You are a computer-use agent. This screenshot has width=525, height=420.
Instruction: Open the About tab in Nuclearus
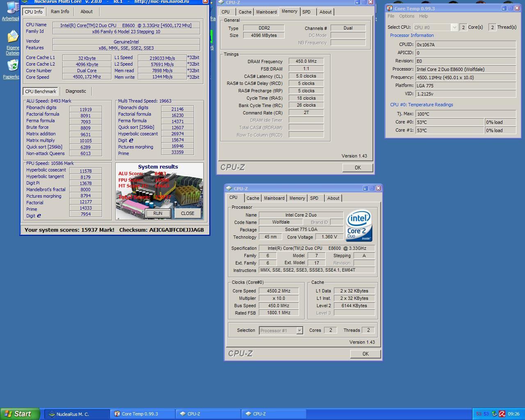pyautogui.click(x=87, y=11)
